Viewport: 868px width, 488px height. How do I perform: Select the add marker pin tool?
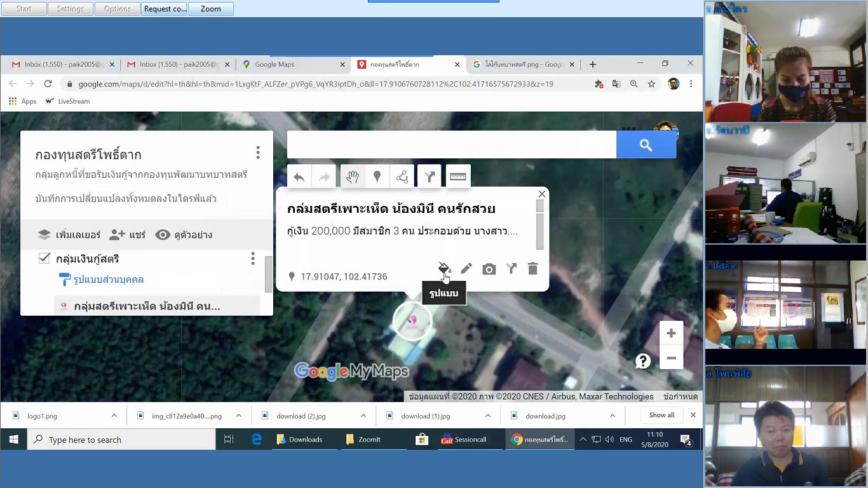coord(377,177)
